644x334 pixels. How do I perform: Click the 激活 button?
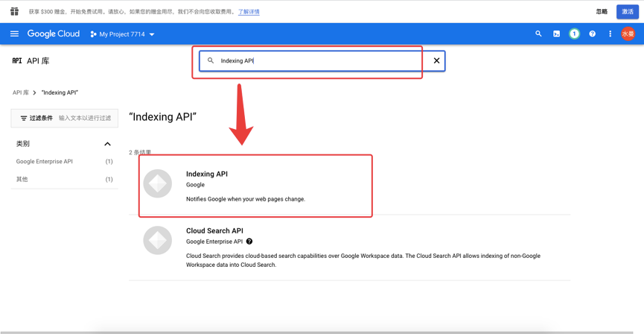[x=627, y=11]
